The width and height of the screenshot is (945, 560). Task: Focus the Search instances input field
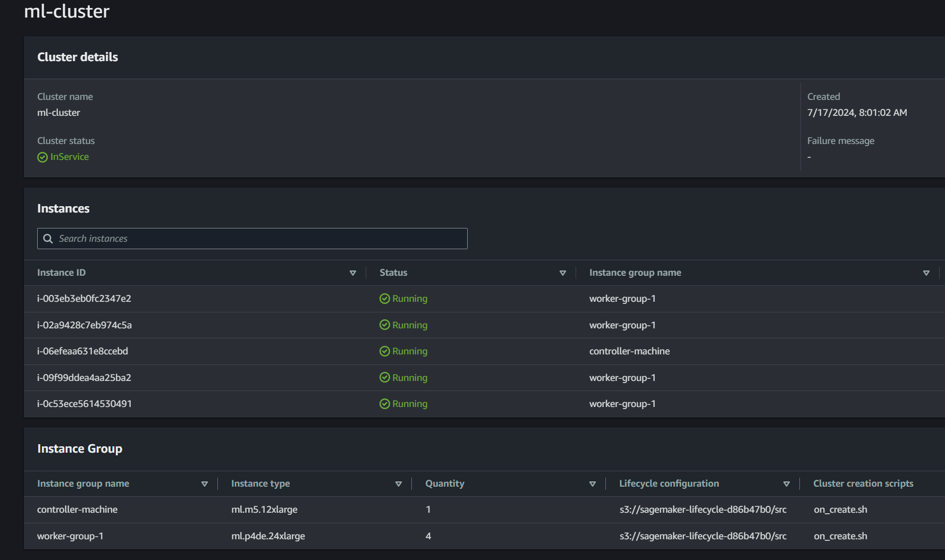tap(260, 239)
